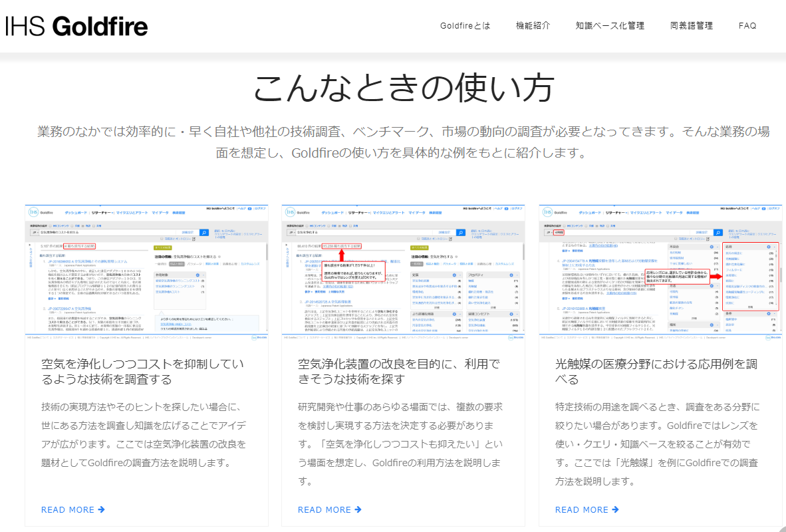The width and height of the screenshot is (786, 532).
Task: Click the IHS Goldfire logo
Action: (76, 26)
